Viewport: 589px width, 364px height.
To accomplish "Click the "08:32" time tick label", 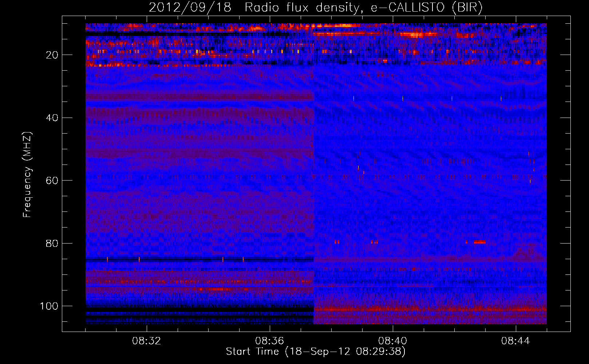I will [x=146, y=341].
